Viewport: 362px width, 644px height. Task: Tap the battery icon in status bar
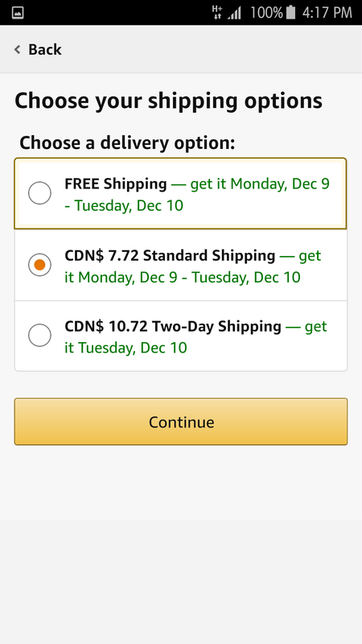(290, 12)
